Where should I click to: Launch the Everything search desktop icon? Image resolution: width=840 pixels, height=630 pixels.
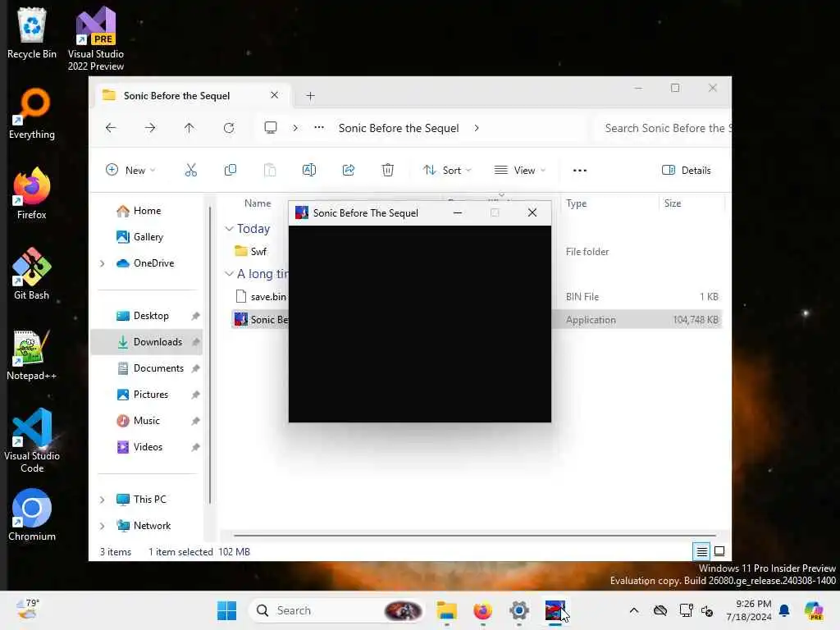click(x=32, y=113)
